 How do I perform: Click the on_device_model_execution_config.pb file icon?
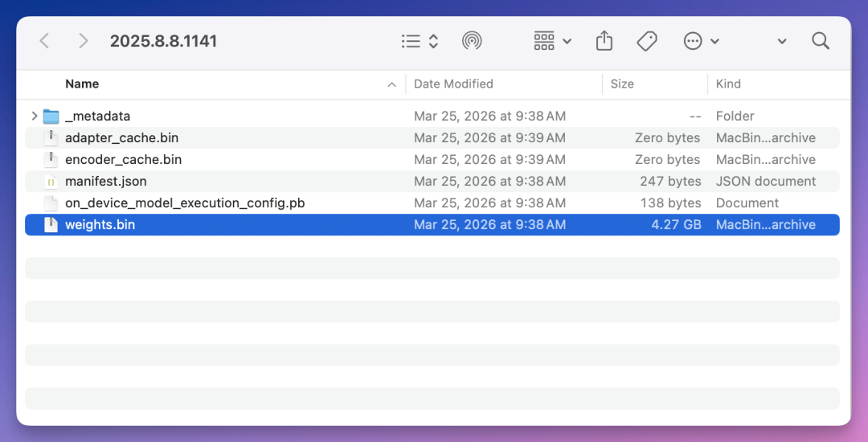tap(51, 203)
